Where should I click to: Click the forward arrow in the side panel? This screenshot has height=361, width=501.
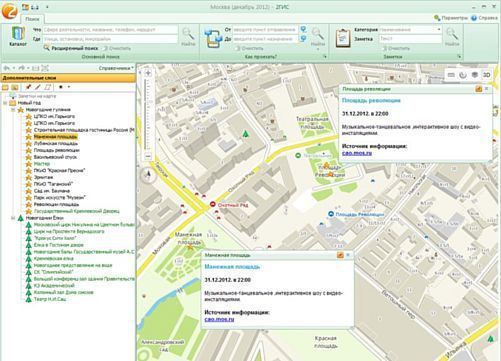tap(21, 68)
